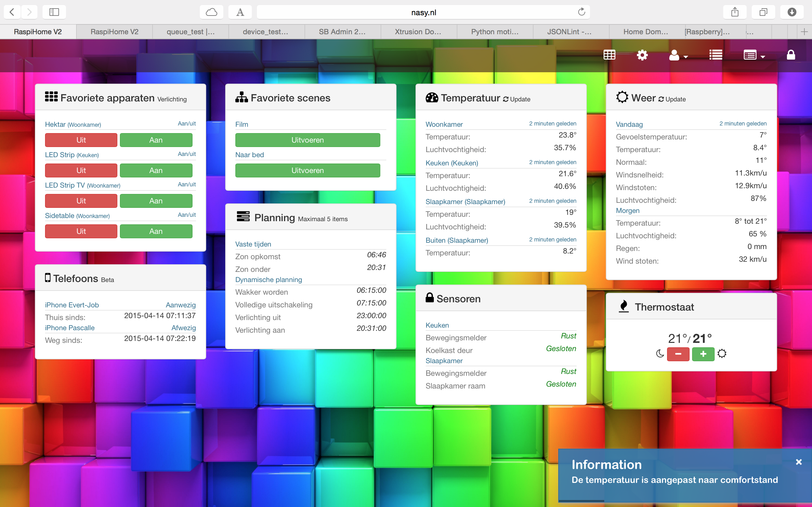This screenshot has width=812, height=507.
Task: Click the nasy.nl address bar
Action: tap(423, 12)
